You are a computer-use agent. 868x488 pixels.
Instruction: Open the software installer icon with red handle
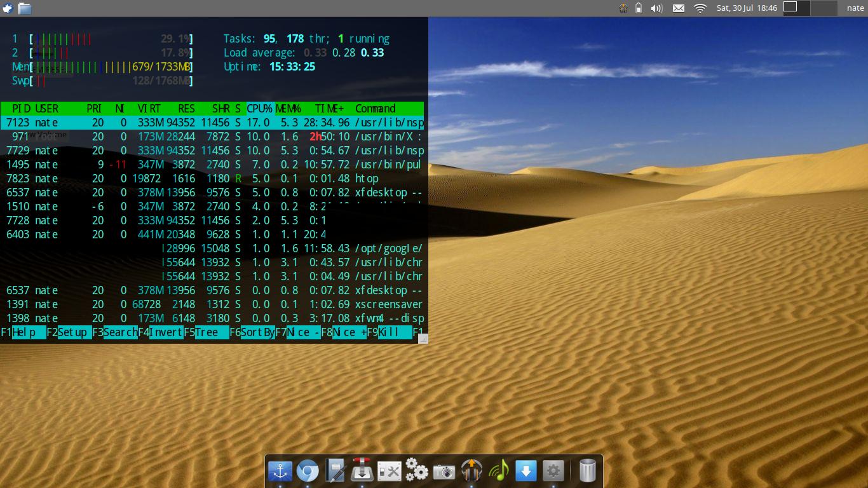[x=362, y=470]
